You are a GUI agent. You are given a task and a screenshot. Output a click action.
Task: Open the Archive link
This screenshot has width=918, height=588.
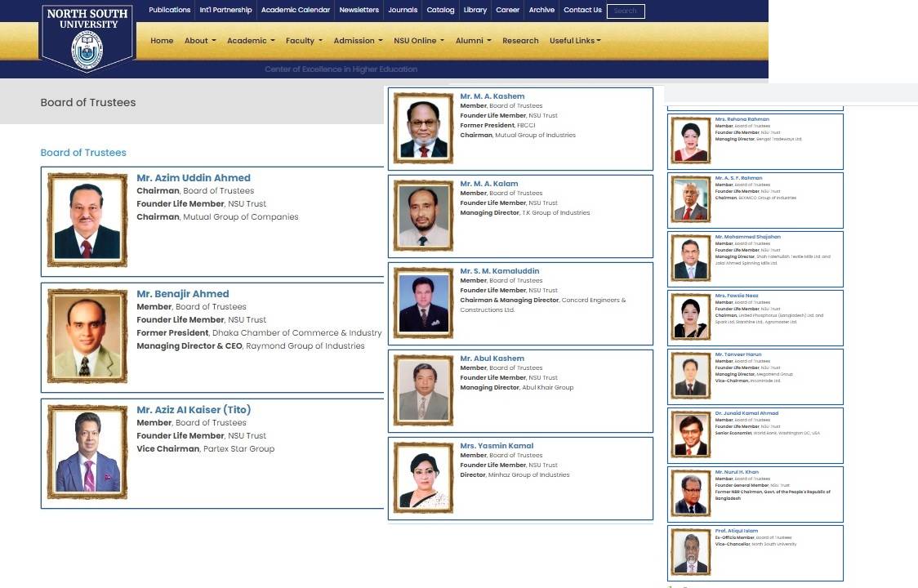541,10
